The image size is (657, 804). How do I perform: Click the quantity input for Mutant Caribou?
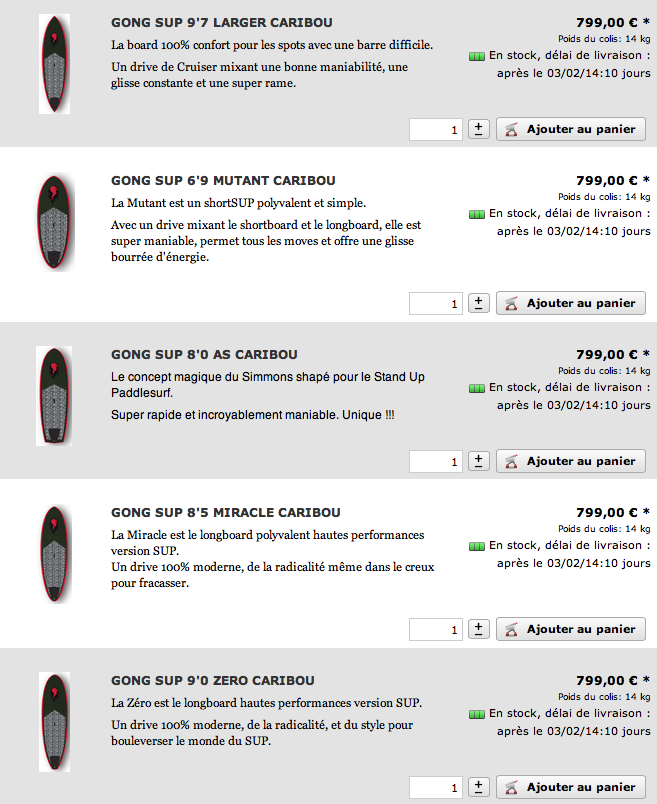pos(436,304)
